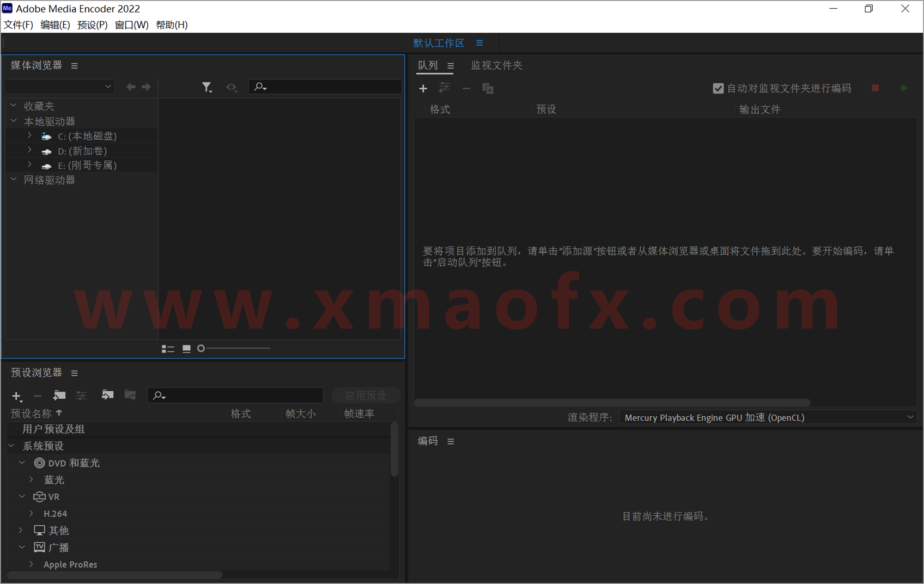Screen dimensions: 924x584
Task: Open the preset settings icon in queue toolbar
Action: point(444,88)
